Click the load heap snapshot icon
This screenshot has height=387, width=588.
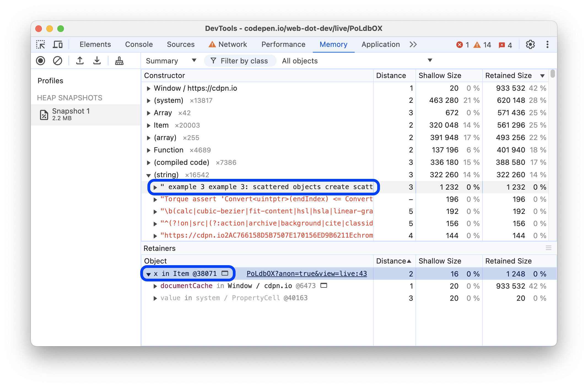coord(79,60)
